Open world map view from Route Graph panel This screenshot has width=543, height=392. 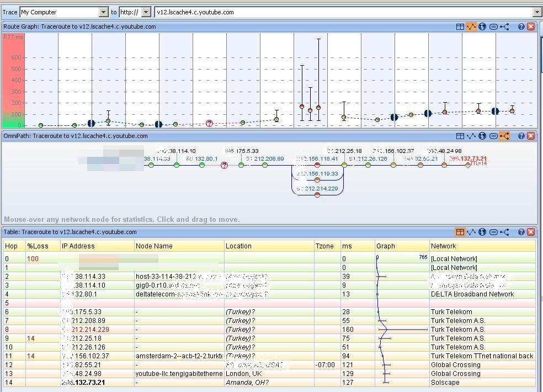(x=482, y=27)
